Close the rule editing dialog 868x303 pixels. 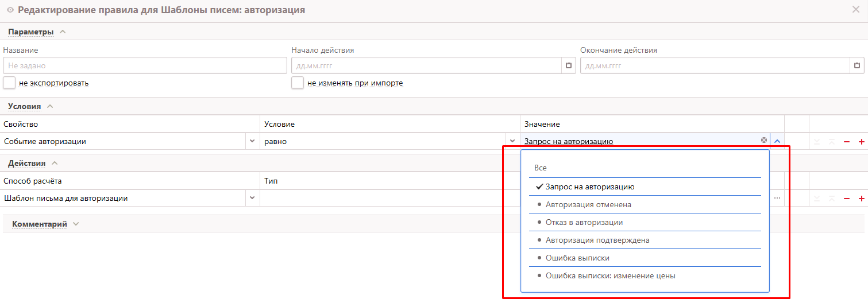coord(856,10)
